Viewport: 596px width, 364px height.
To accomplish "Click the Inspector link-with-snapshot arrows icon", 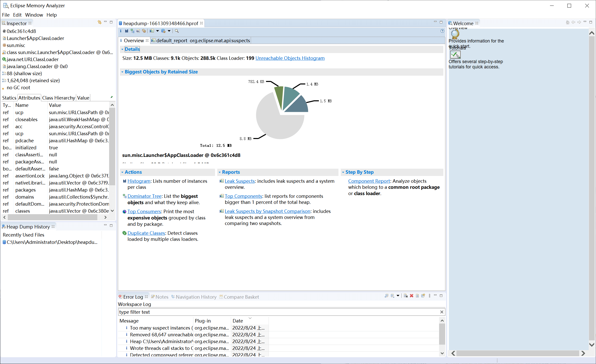I will (x=99, y=22).
